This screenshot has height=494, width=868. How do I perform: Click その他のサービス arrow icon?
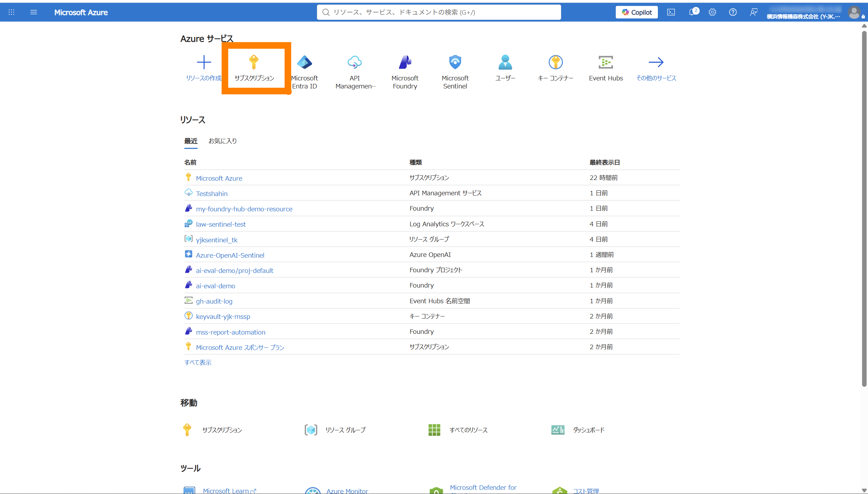tap(656, 62)
